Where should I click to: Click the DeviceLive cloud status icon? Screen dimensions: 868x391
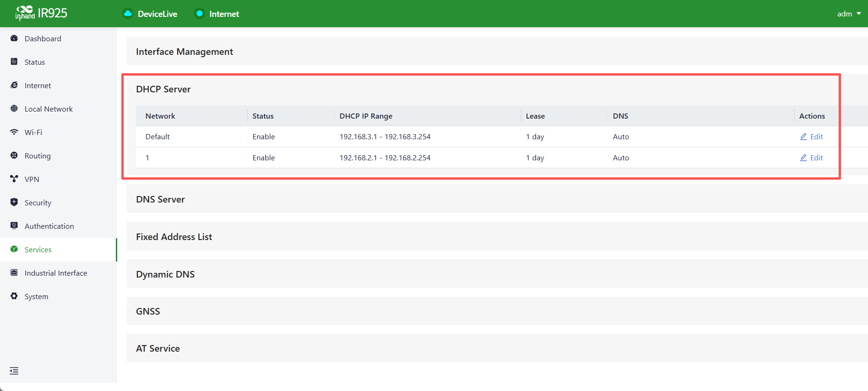click(x=128, y=14)
